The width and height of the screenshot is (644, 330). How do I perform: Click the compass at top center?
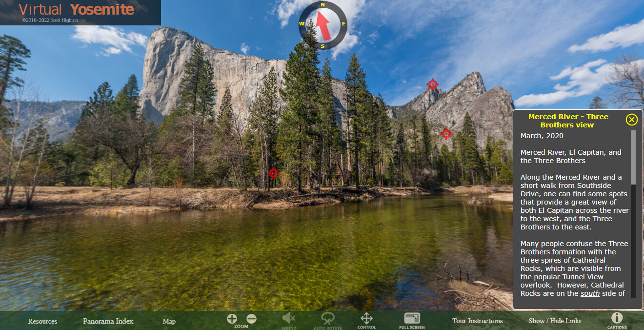click(322, 24)
